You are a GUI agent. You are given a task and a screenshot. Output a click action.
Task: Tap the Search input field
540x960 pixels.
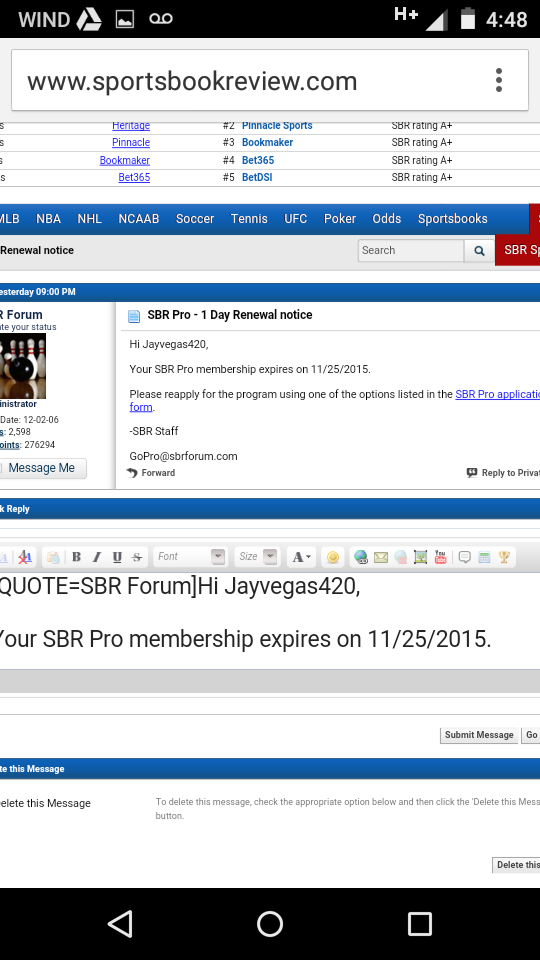[x=411, y=250]
